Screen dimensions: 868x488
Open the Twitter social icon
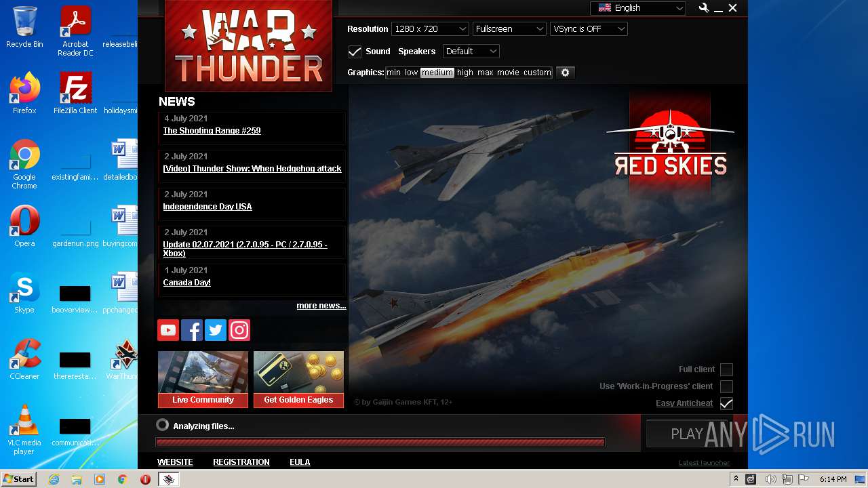216,330
